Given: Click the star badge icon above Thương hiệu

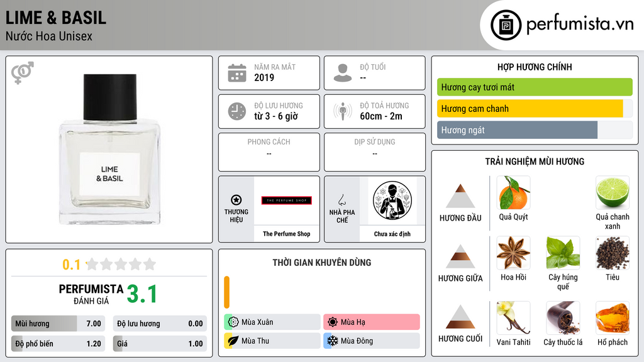Looking at the screenshot, I should [236, 200].
